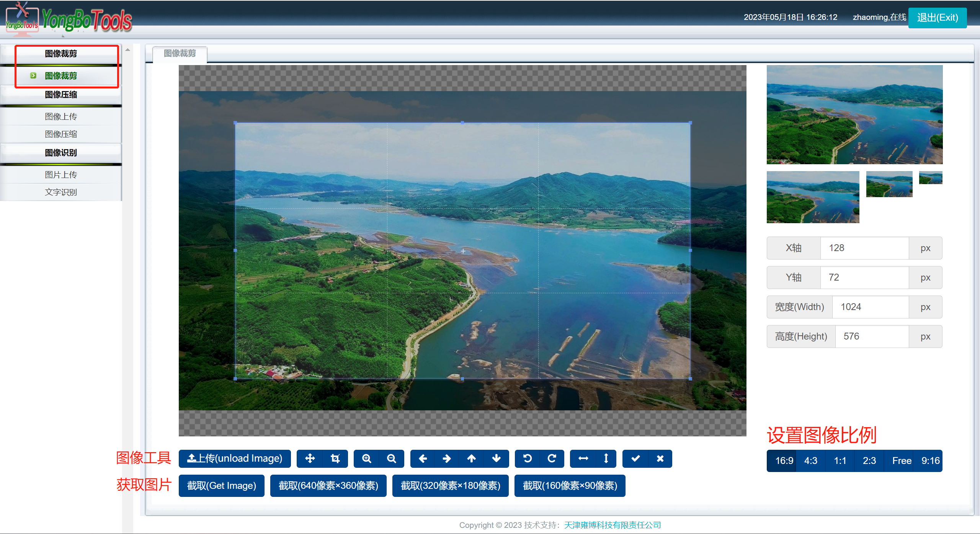Flip image horizontally
980x534 pixels.
click(x=583, y=458)
